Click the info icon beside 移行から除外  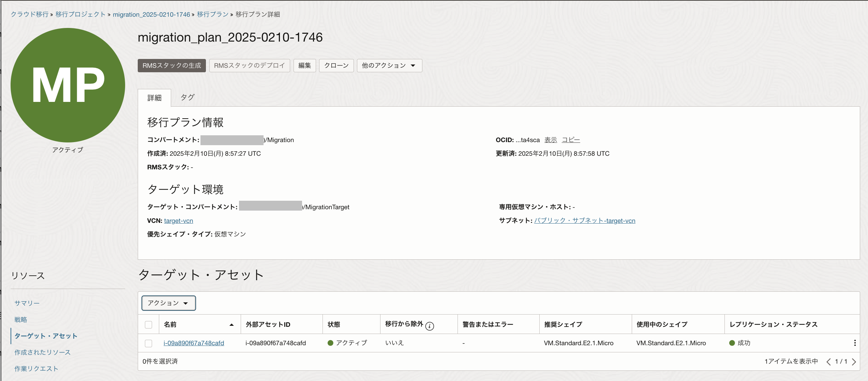pos(430,326)
